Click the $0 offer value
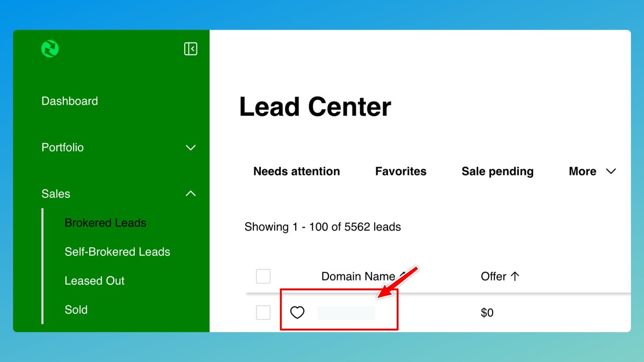Image resolution: width=644 pixels, height=362 pixels. click(x=487, y=312)
